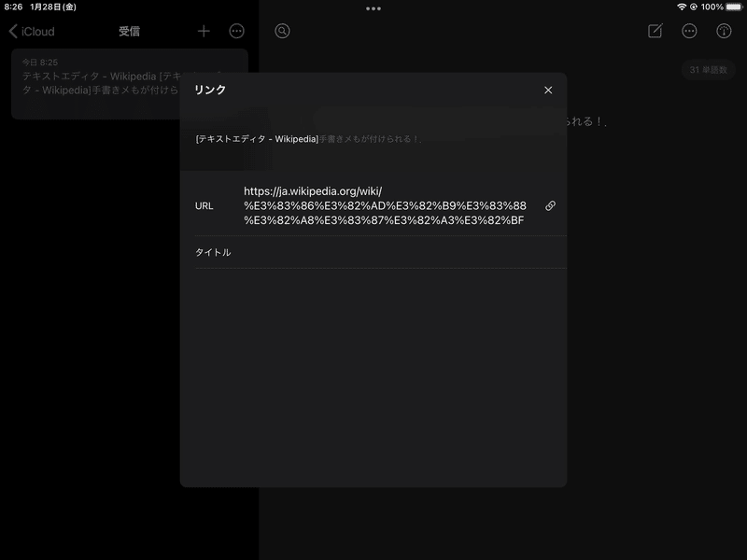Open the sidebar's more options ellipsis menu
The height and width of the screenshot is (560, 747).
pos(236,32)
